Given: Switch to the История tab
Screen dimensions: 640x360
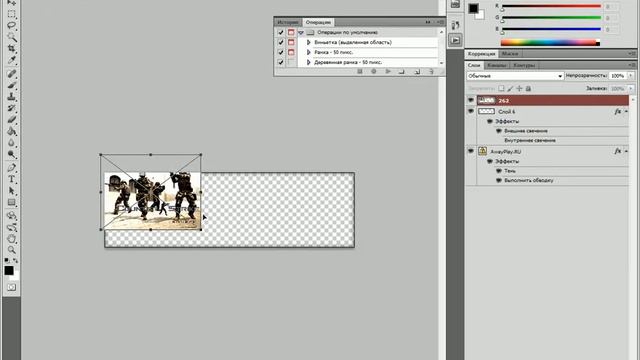Looking at the screenshot, I should point(288,22).
